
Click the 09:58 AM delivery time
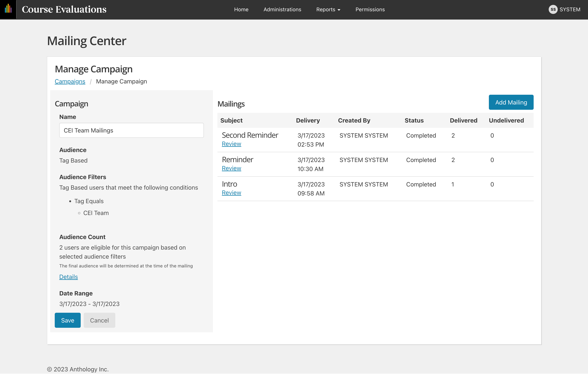(311, 193)
